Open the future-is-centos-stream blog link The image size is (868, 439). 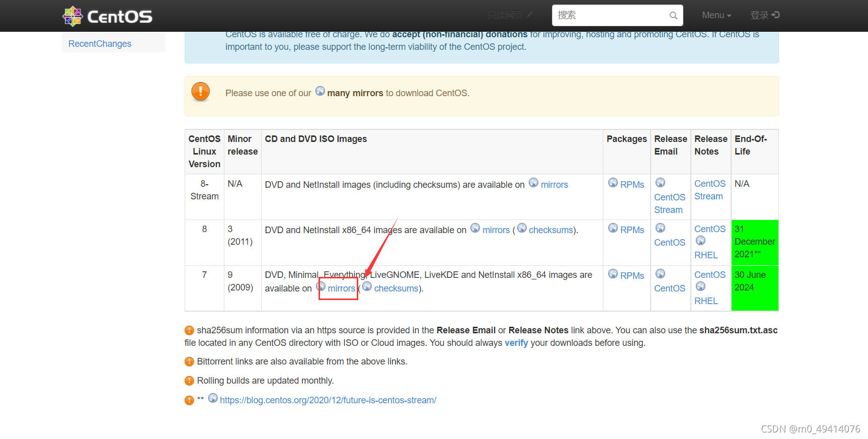tap(328, 400)
